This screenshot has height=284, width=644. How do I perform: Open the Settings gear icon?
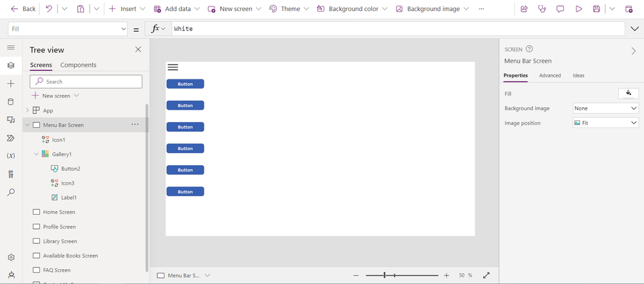click(11, 258)
